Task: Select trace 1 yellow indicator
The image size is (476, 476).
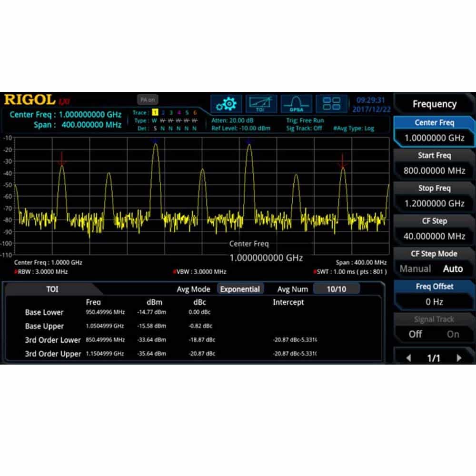Action: tap(155, 112)
